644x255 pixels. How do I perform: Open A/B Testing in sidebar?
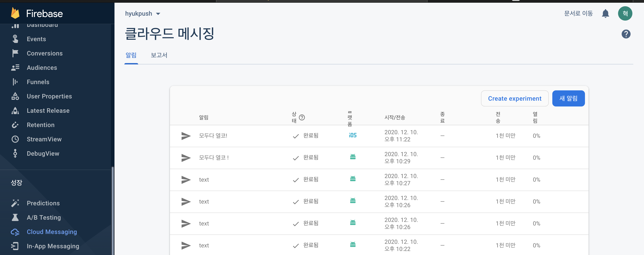(44, 217)
